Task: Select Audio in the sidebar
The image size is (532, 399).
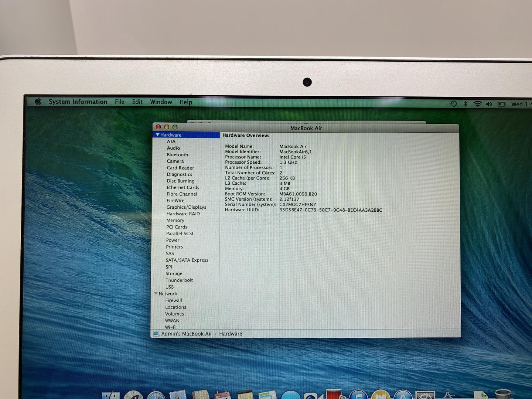Action: [x=173, y=148]
